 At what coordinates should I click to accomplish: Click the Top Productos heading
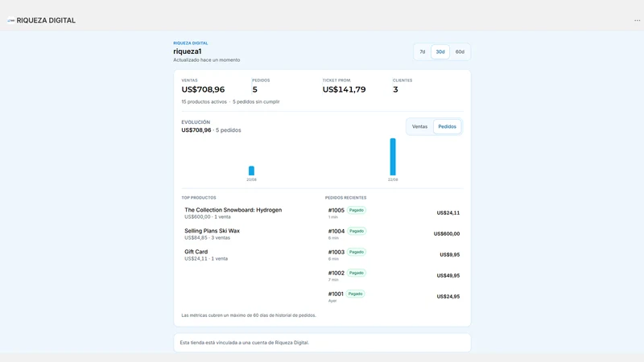(199, 198)
